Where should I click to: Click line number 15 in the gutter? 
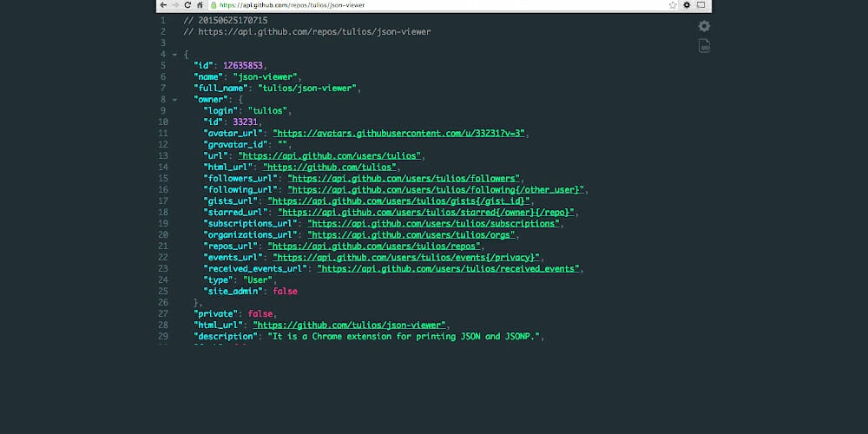point(163,178)
